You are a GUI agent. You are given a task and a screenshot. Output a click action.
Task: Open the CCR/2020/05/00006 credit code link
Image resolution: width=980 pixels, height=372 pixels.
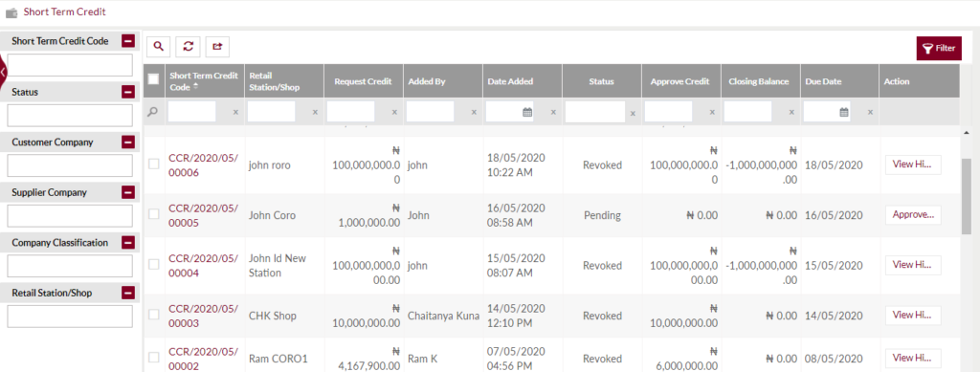tap(203, 164)
